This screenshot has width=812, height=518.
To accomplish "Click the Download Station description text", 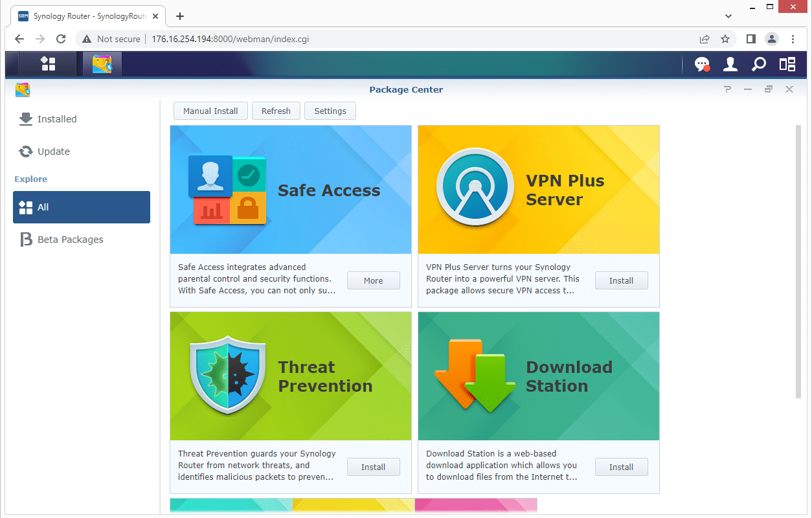I will (502, 465).
